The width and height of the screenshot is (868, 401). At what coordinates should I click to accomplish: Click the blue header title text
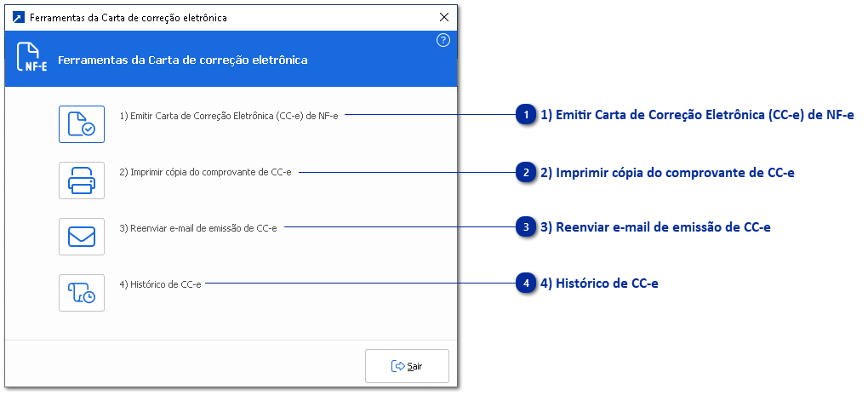[x=182, y=60]
